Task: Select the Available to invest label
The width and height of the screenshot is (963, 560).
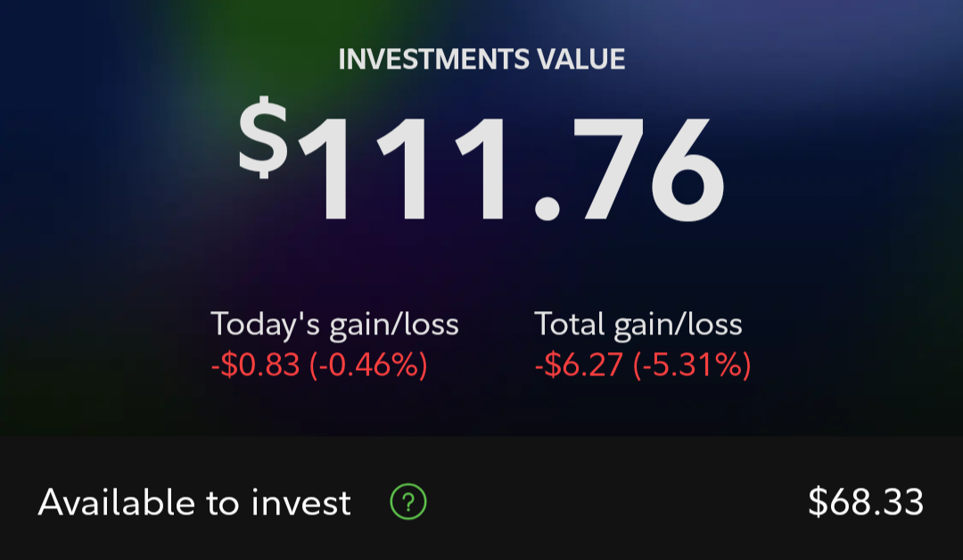Action: point(194,503)
